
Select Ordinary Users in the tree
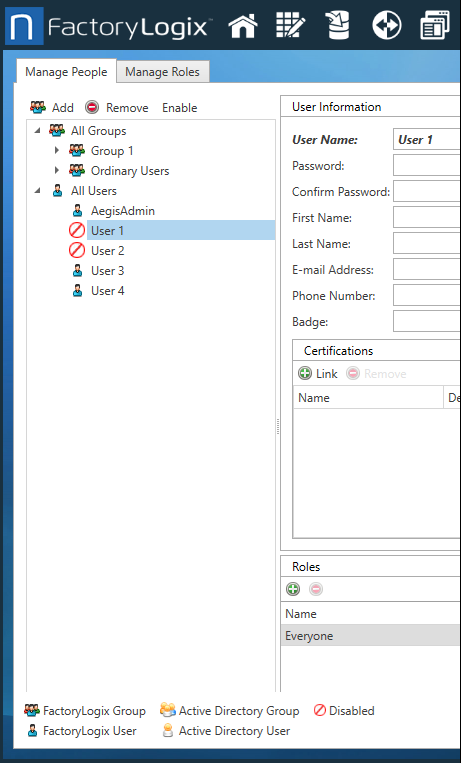pyautogui.click(x=130, y=171)
